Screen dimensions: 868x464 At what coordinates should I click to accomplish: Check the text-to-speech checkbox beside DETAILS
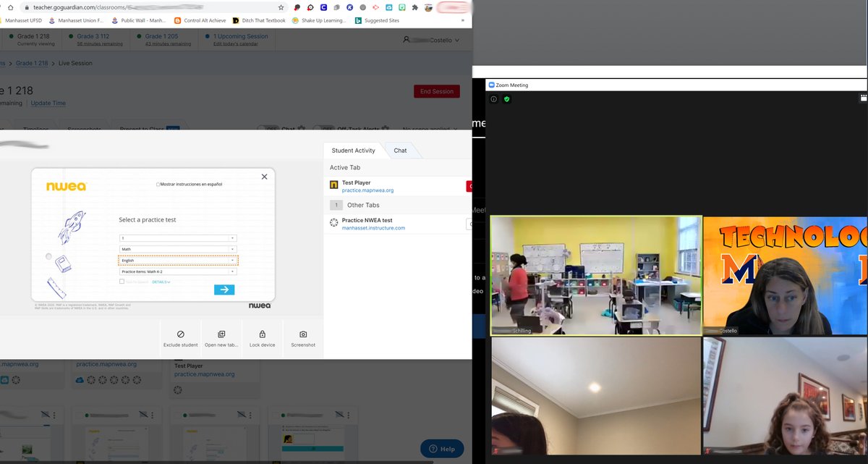coord(122,282)
